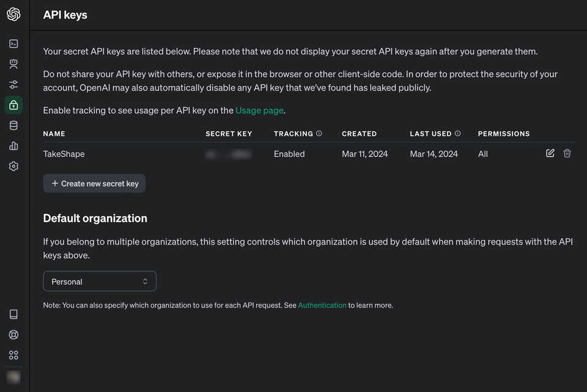
Task: Open the Authentication link
Action: coord(322,305)
